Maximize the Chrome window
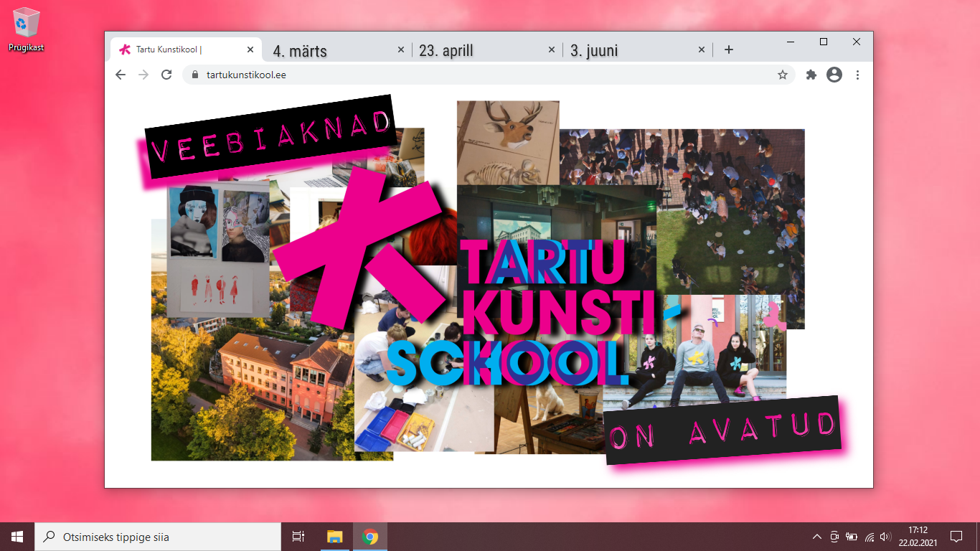Image resolution: width=980 pixels, height=551 pixels. [x=824, y=42]
